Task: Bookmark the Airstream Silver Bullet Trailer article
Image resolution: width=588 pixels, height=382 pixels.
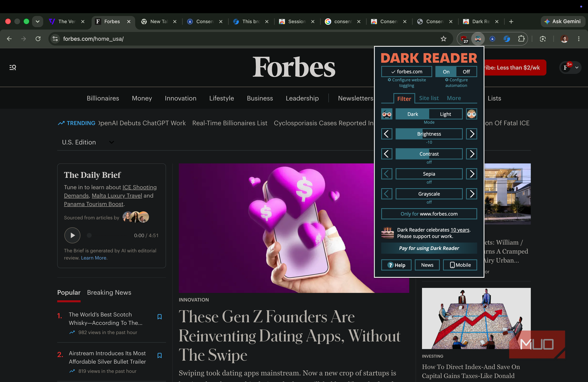Action: pyautogui.click(x=160, y=356)
